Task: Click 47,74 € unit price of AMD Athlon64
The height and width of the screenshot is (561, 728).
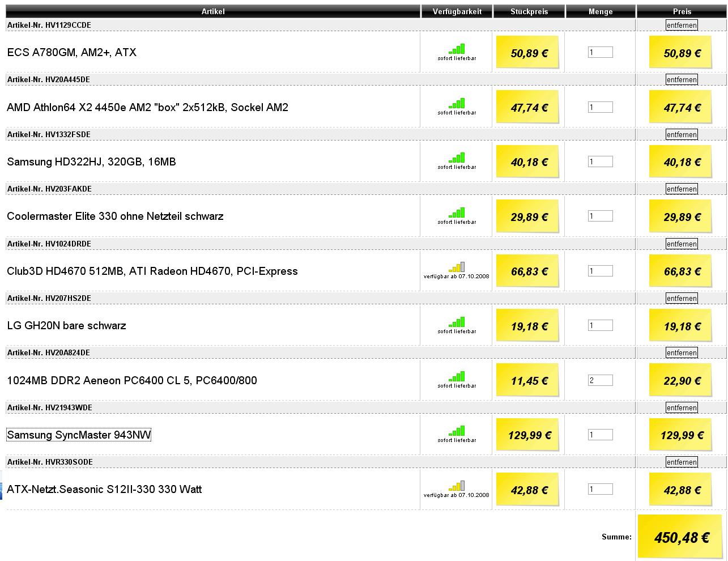Action: tap(527, 107)
